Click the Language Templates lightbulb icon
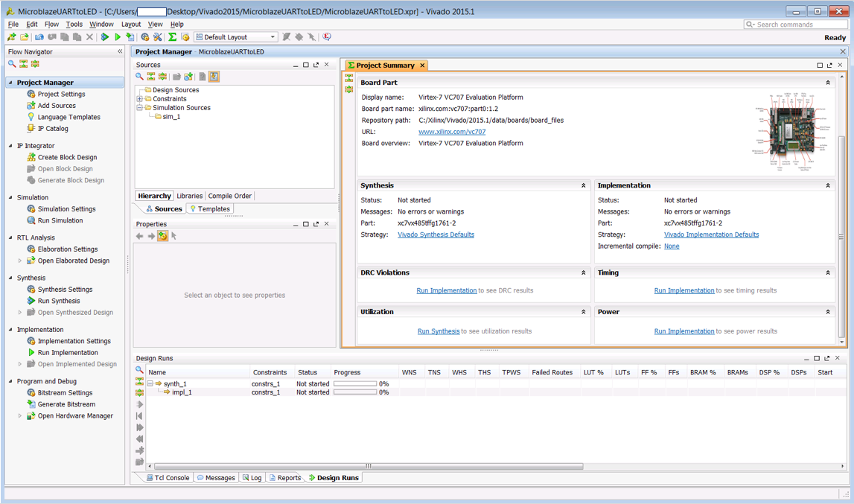Image resolution: width=854 pixels, height=504 pixels. tap(31, 117)
